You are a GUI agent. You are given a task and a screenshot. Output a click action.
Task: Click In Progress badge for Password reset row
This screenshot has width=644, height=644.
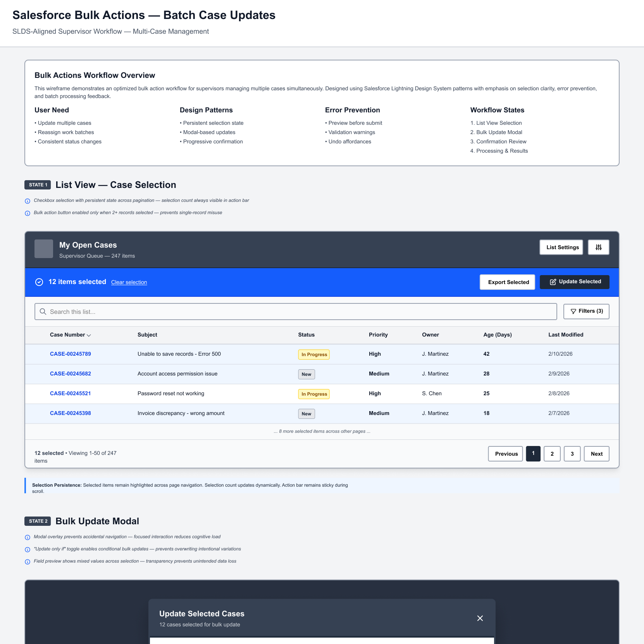tap(314, 394)
